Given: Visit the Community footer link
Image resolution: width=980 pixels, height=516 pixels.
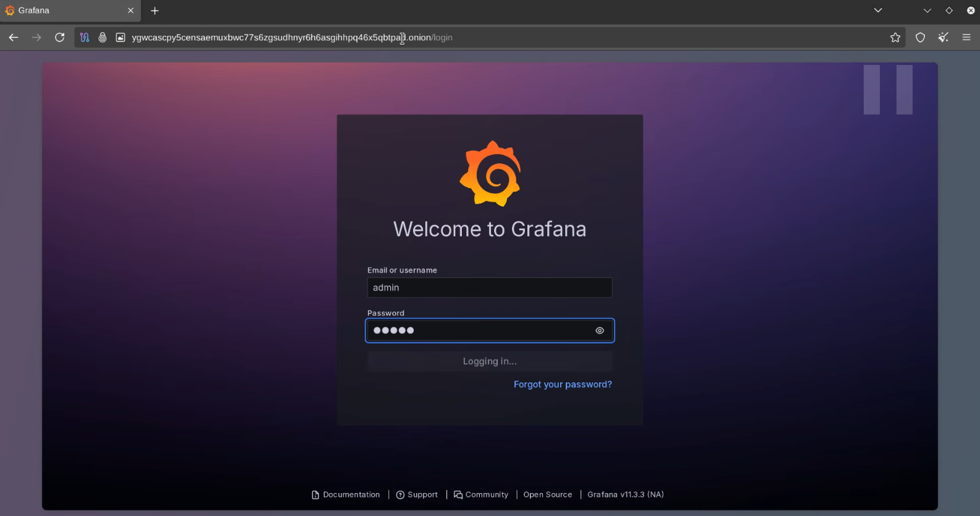Looking at the screenshot, I should 481,495.
